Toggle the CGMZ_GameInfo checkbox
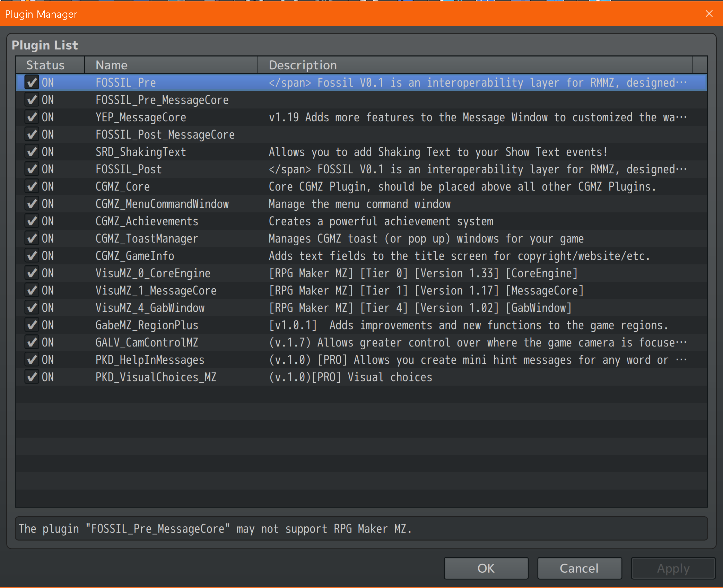 click(32, 256)
